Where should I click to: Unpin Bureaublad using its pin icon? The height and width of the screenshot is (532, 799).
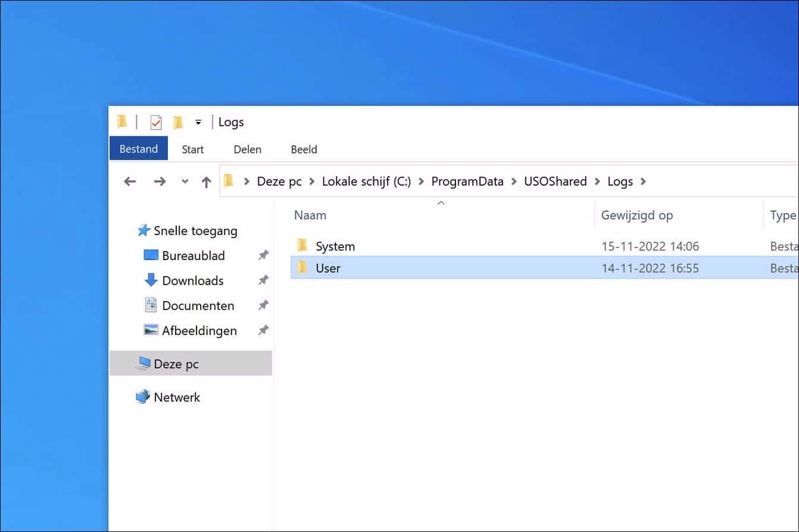coord(263,255)
